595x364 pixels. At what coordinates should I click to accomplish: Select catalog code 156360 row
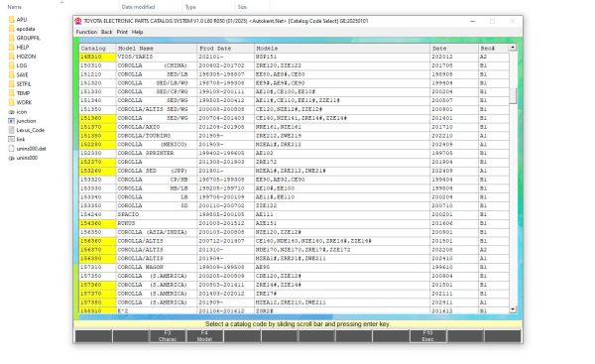[295, 241]
